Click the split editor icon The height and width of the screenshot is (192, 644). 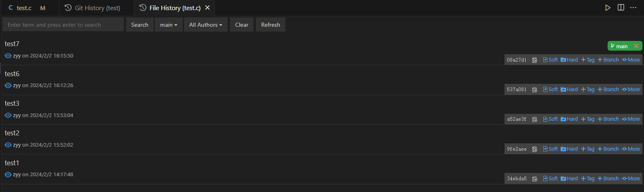click(x=621, y=8)
